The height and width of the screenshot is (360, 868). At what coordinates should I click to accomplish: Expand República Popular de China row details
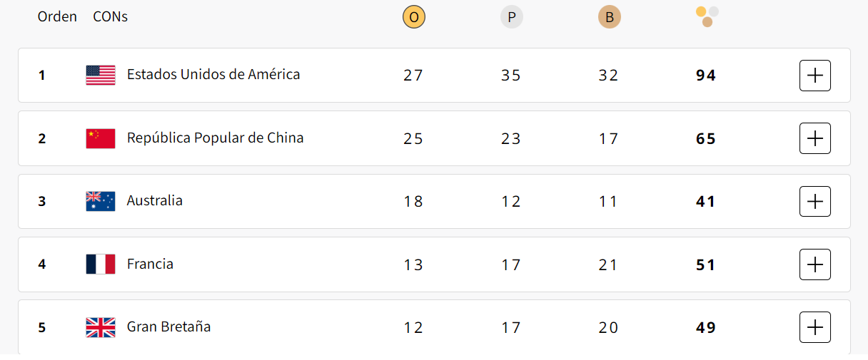tap(814, 138)
